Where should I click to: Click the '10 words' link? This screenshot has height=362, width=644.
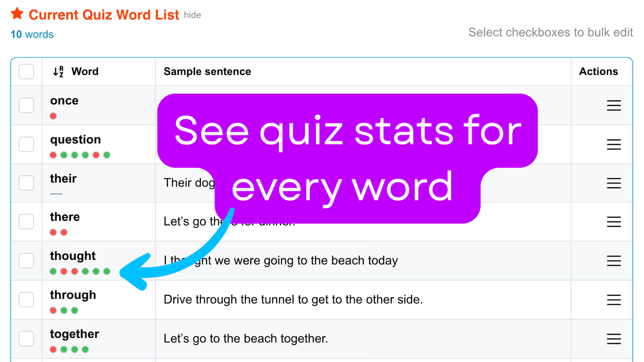tap(31, 34)
